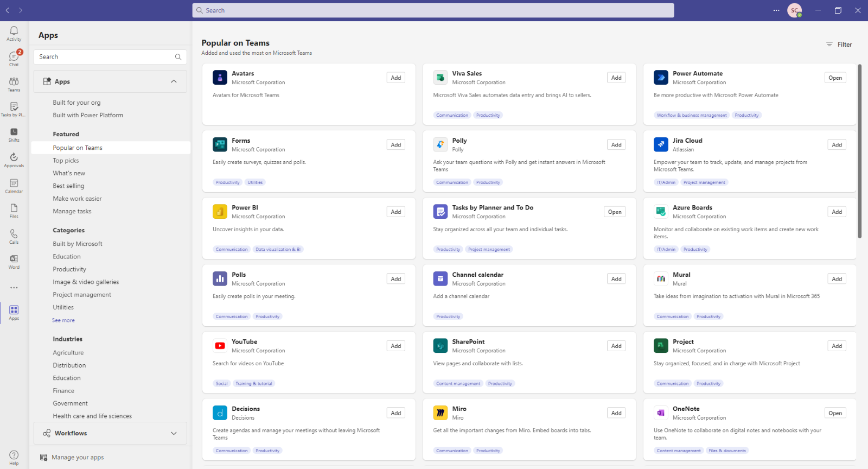Screen dimensions: 868x469
Task: Click the Apps panel search field
Action: (x=110, y=57)
